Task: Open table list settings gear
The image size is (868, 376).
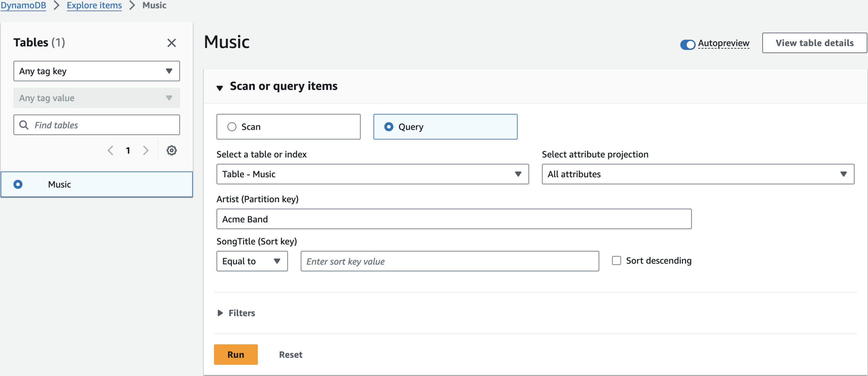Action: 172,151
